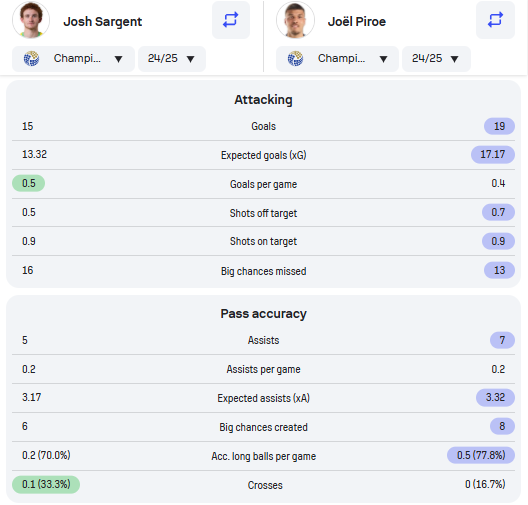Click the Joël Piroe player name
This screenshot has height=505, width=528.
357,22
